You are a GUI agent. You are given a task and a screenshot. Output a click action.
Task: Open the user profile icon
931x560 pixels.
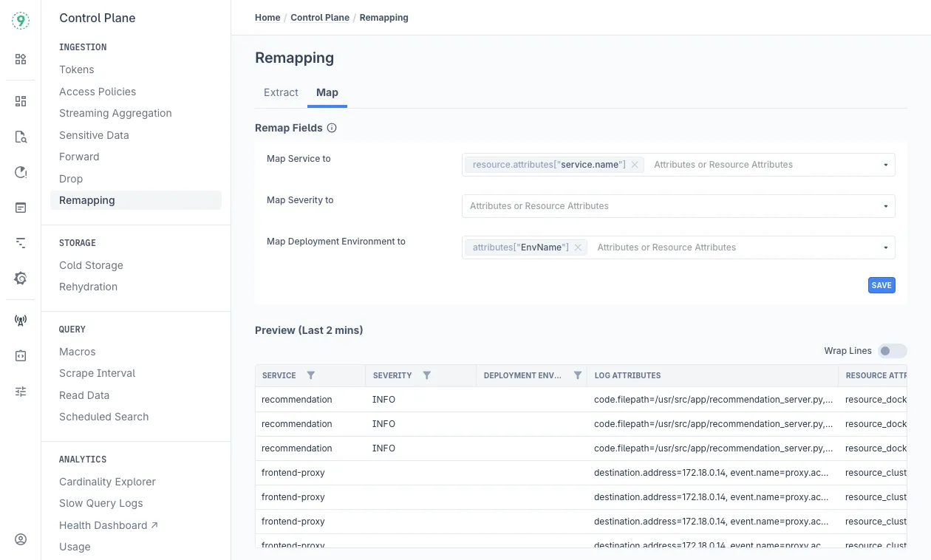pos(21,539)
